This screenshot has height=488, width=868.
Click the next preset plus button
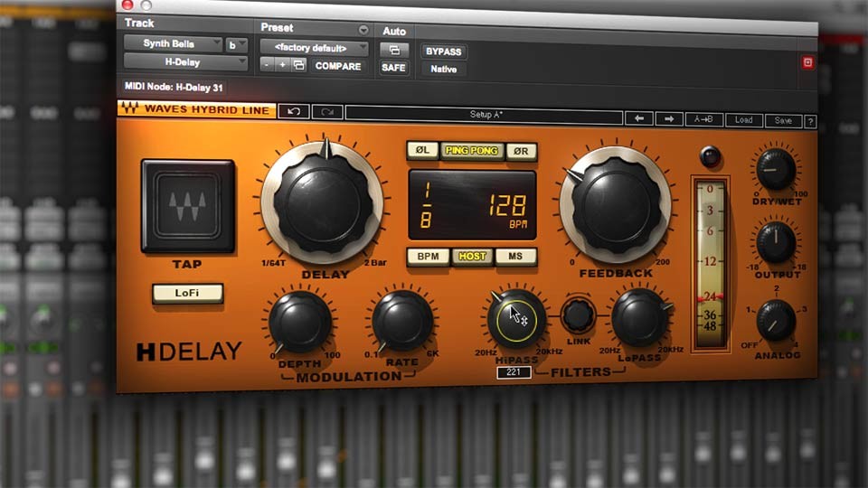[282, 65]
